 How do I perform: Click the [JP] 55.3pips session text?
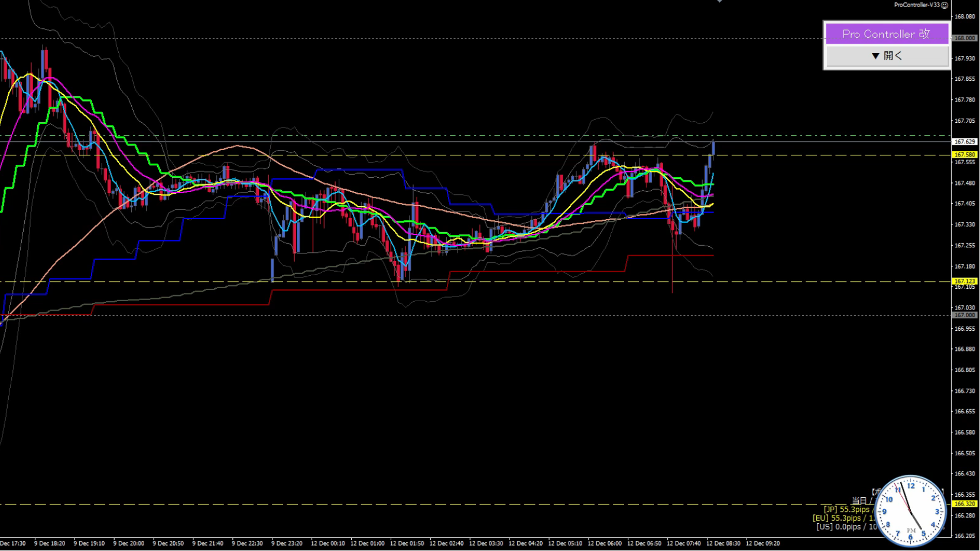(846, 509)
